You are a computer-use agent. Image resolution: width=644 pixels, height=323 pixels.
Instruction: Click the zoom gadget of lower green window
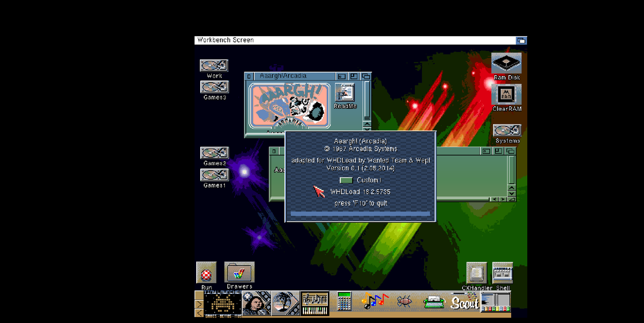coord(499,151)
